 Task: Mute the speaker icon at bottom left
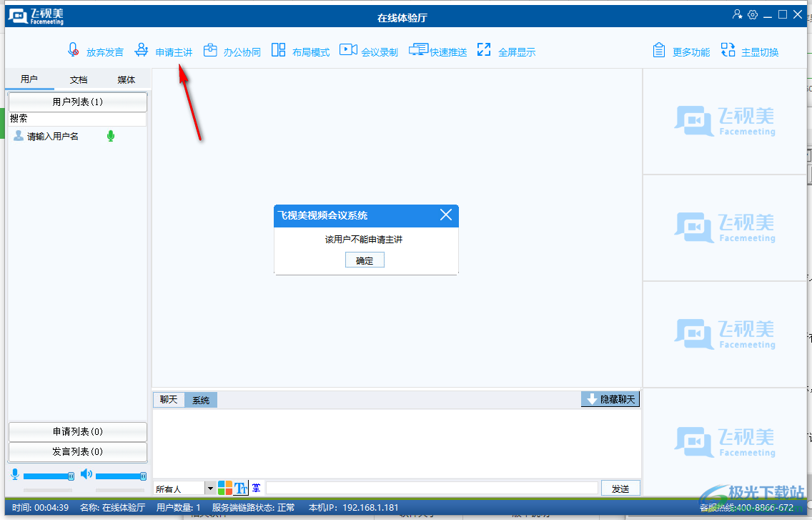(86, 474)
